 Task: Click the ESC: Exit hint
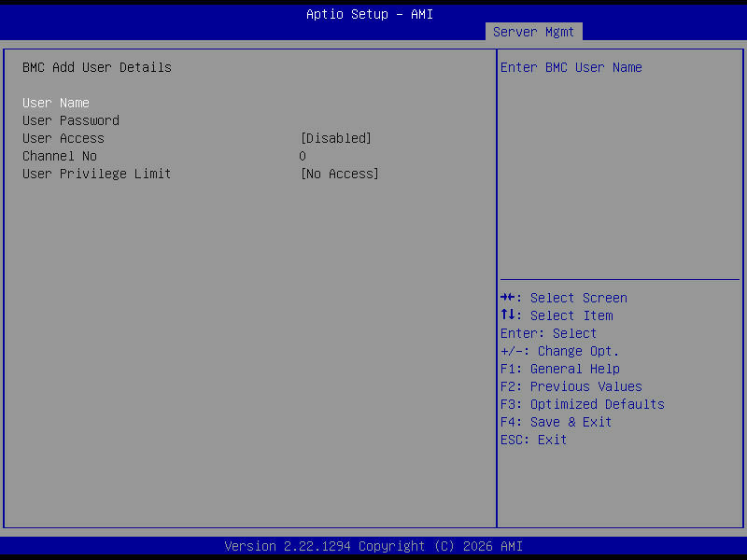533,440
